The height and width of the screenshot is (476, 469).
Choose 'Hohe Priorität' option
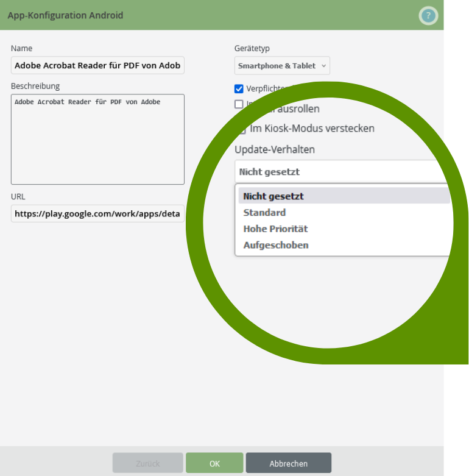tap(344, 229)
